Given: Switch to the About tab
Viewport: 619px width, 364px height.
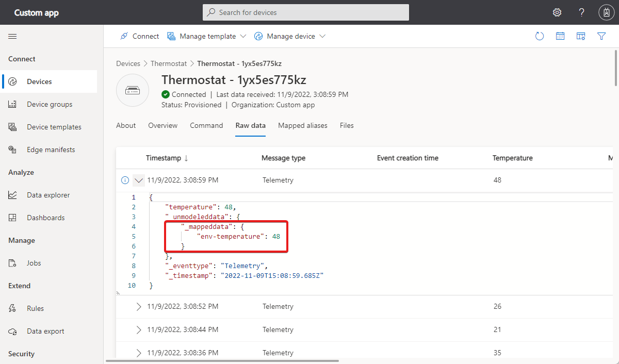Looking at the screenshot, I should coord(126,125).
